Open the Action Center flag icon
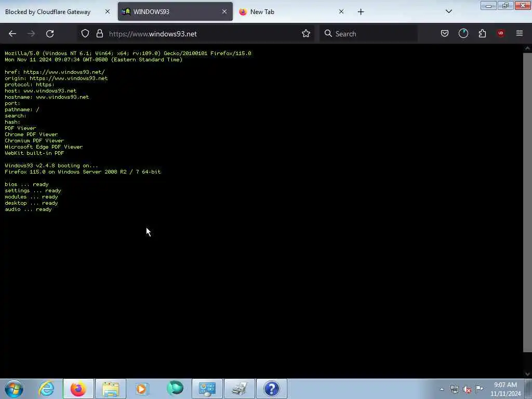Viewport: 532px width, 399px height. [x=479, y=389]
